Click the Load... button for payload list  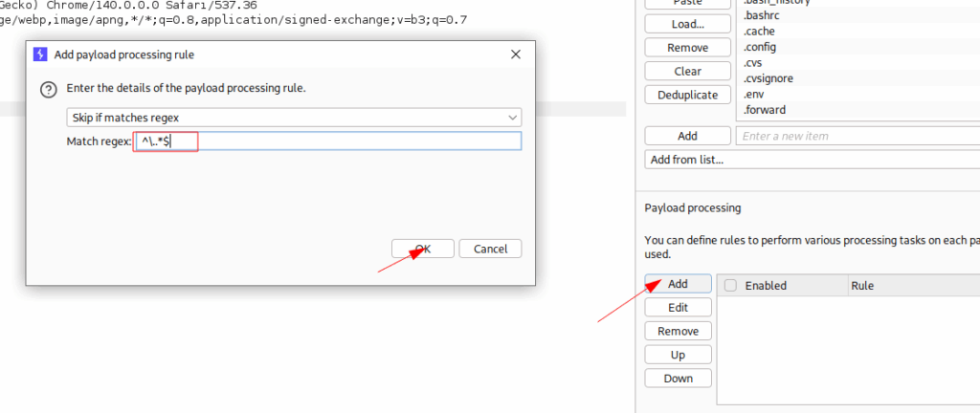point(679,24)
